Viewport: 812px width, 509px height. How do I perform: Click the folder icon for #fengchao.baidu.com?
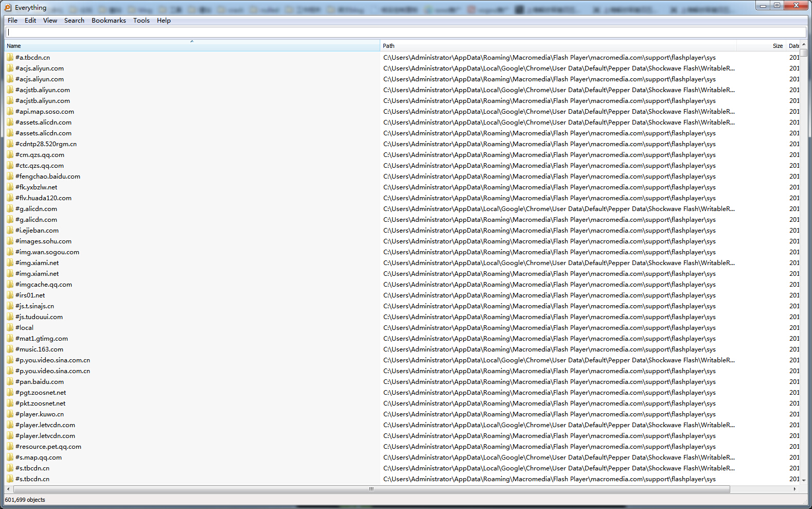pos(10,176)
